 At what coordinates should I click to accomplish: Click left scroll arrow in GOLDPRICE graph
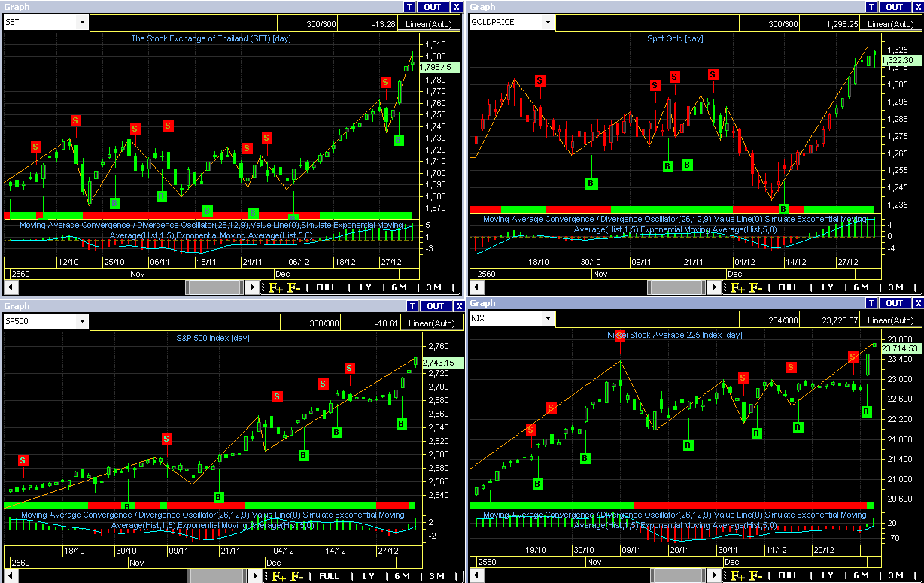pos(475,287)
